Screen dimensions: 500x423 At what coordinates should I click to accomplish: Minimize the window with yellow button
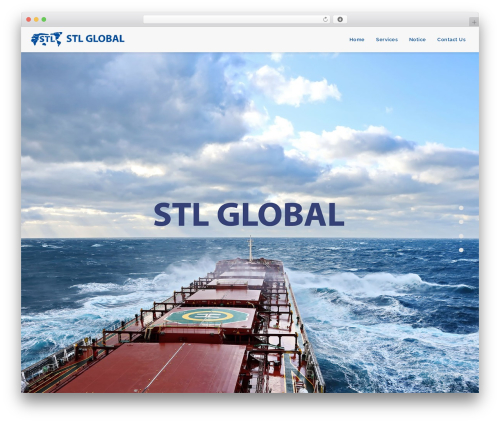point(36,19)
